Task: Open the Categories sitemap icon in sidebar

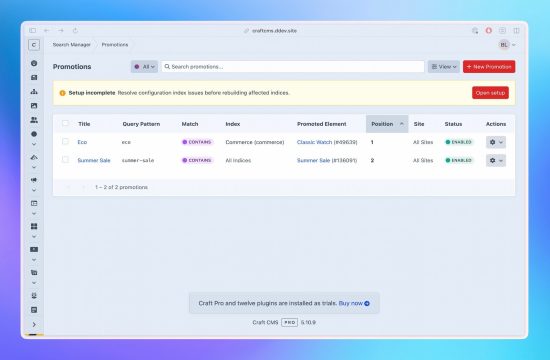Action: (34, 92)
